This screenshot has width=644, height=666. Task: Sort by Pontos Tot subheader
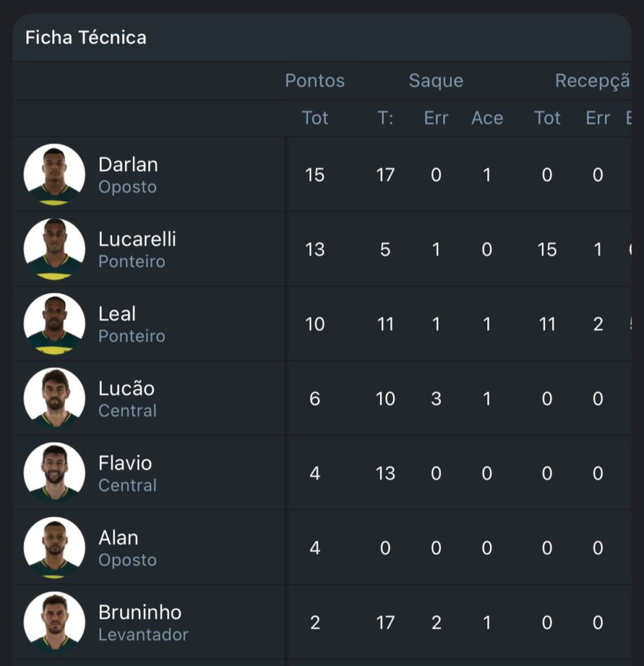point(315,118)
